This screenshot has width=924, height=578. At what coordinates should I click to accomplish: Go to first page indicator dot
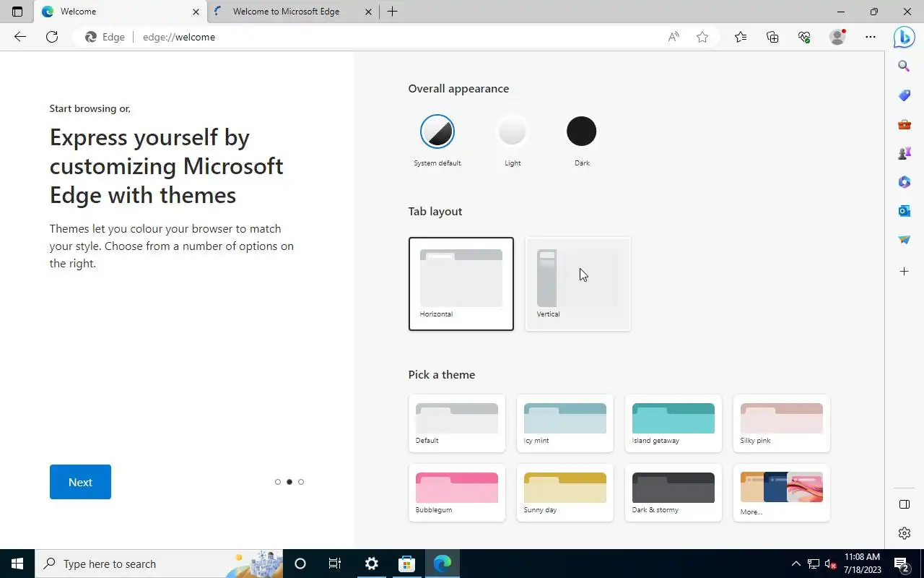[278, 482]
